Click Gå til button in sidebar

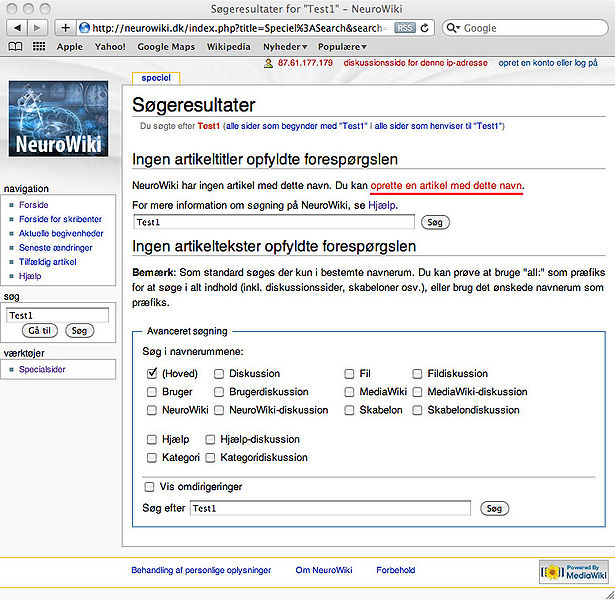coord(40,331)
